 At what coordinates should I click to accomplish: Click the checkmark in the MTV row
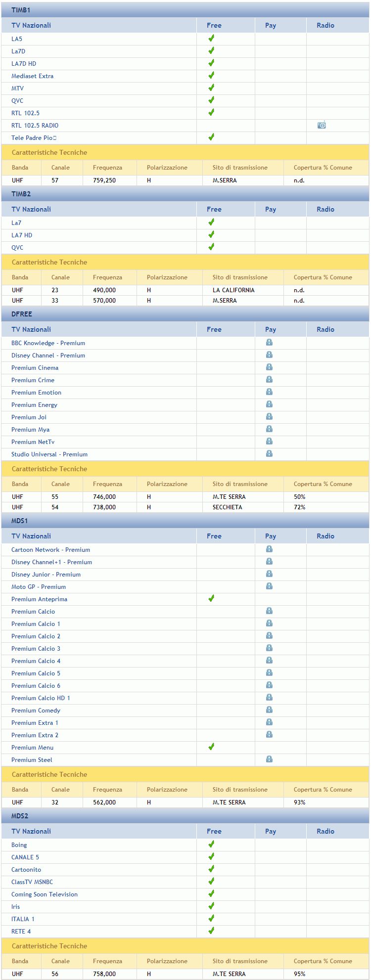point(211,88)
